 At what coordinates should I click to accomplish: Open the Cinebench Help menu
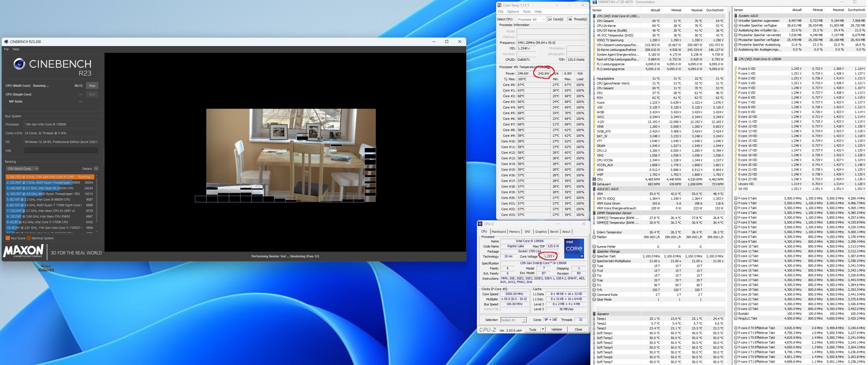click(16, 49)
